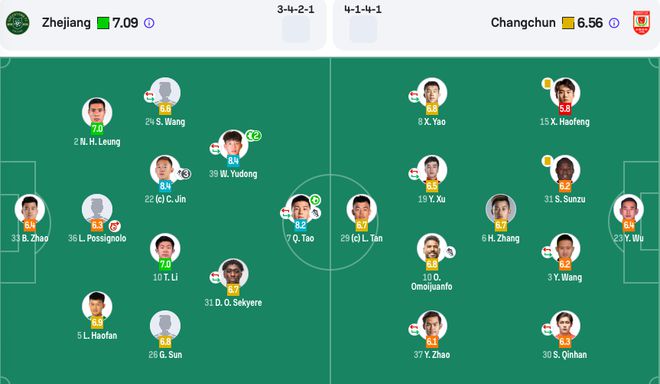This screenshot has height=384, width=660.
Task: Click yellow card icon on S. Sunzu
Action: [547, 160]
